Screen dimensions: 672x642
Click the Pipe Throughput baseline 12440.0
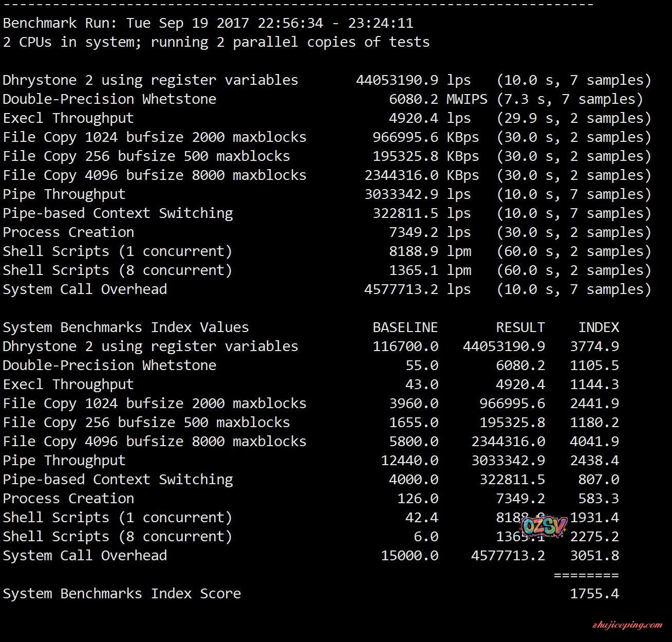[409, 461]
